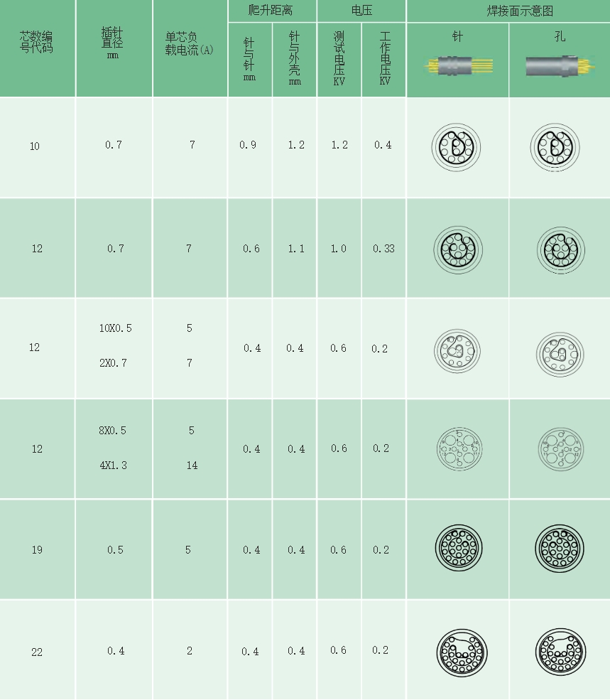Click the 19-core pin solder-face diagram

pos(458,549)
